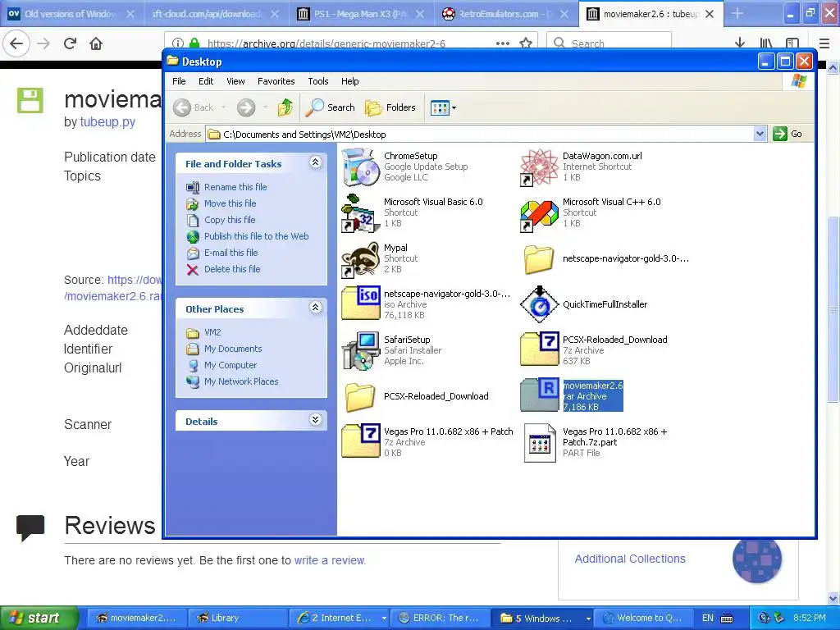Click Delete this file task
The image size is (840, 630).
click(x=232, y=269)
